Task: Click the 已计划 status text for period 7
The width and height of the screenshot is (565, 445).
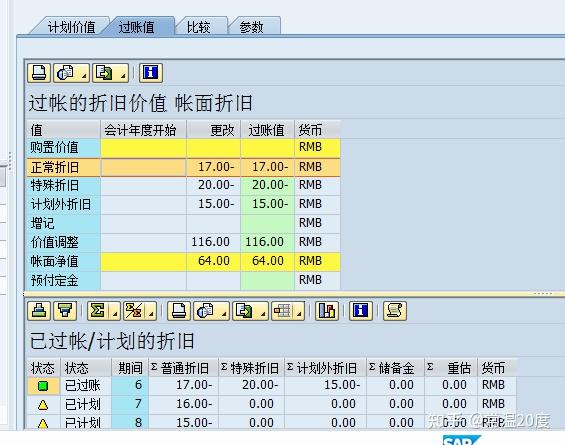Action: click(83, 405)
